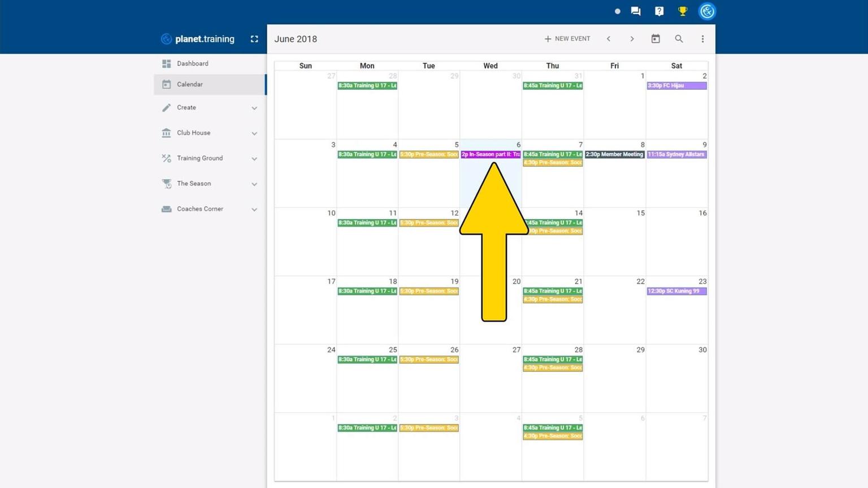This screenshot has width=868, height=488.
Task: Go to previous month arrow
Action: coord(609,39)
